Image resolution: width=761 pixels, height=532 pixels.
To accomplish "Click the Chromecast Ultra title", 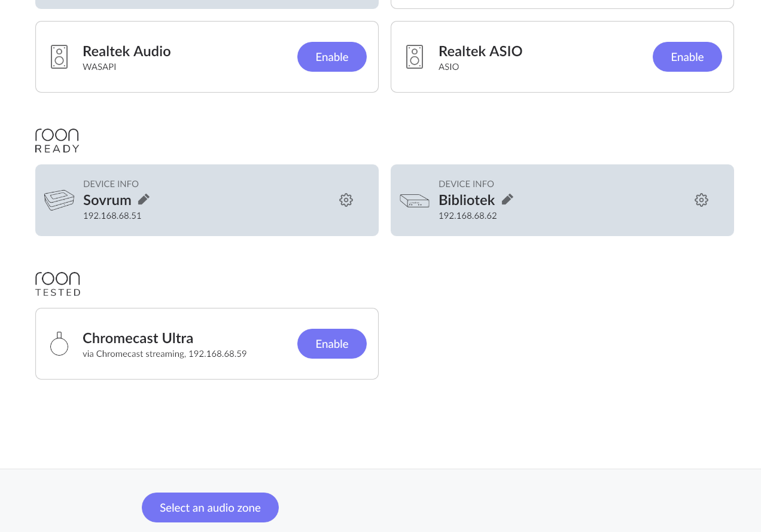I will (x=138, y=338).
